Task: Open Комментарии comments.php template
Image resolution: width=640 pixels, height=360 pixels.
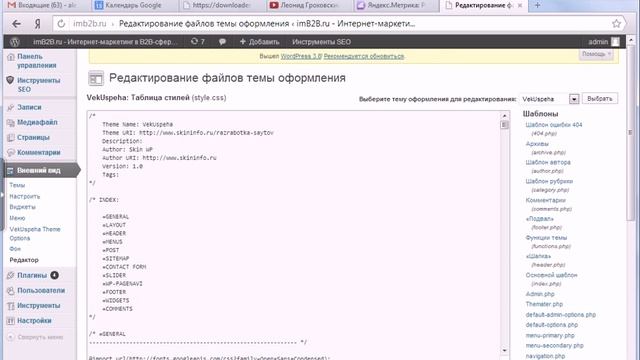Action: coord(546,200)
